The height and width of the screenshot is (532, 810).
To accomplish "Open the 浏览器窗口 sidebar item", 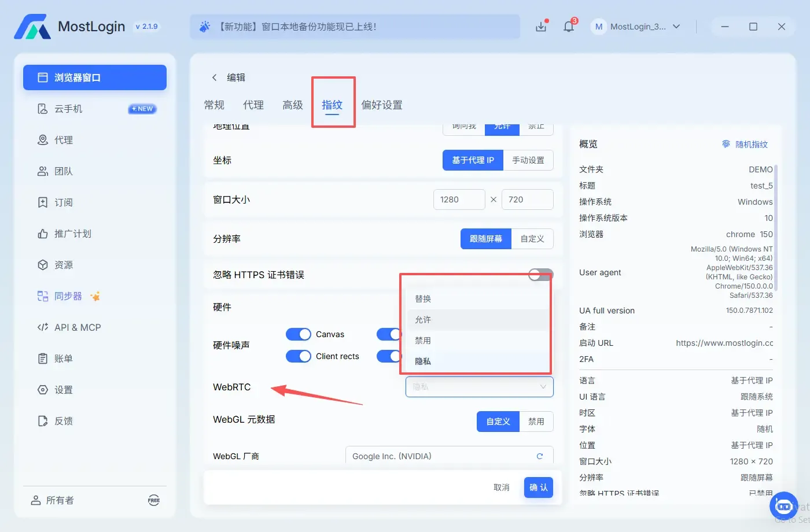I will pyautogui.click(x=95, y=77).
